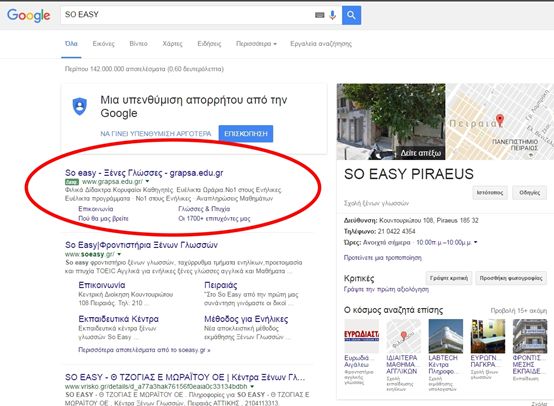Viewport: 554px width, 406px height.
Task: Click the privacy reminder shield icon
Action: [80, 106]
